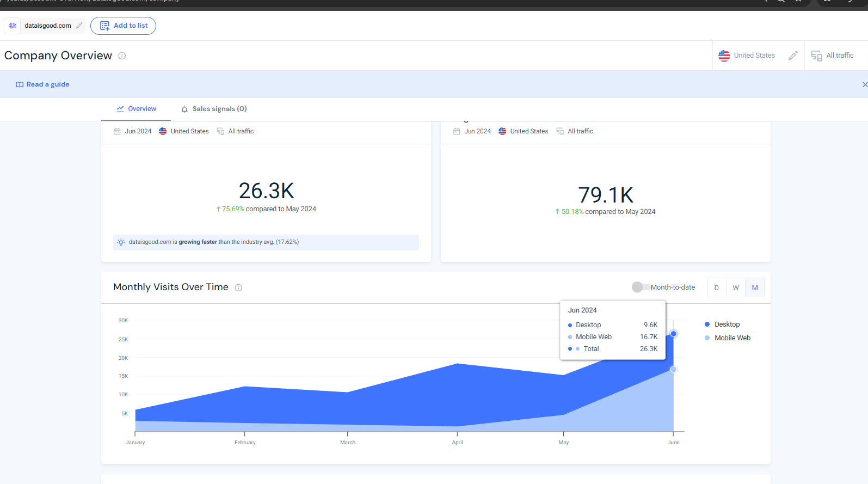Open the Read a guide link
This screenshot has width=868, height=484.
[47, 84]
